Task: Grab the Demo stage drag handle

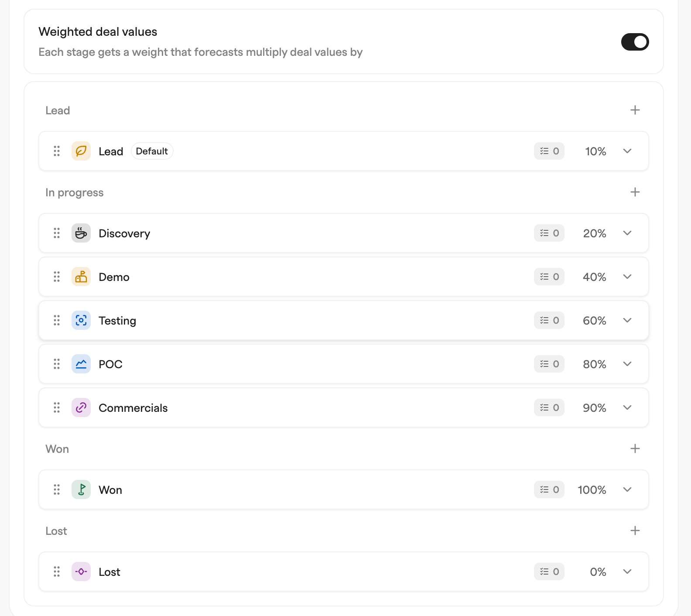Action: pyautogui.click(x=57, y=277)
